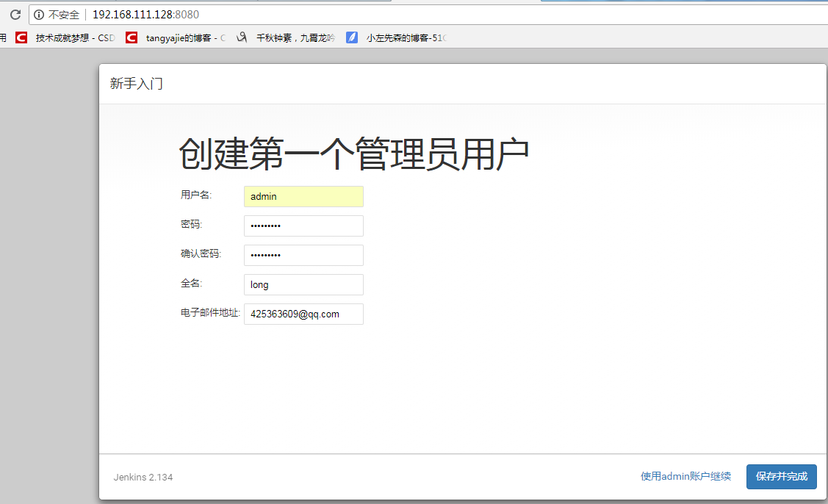828x504 pixels.
Task: Click the 创建第一个管理员用户 heading
Action: pos(354,154)
